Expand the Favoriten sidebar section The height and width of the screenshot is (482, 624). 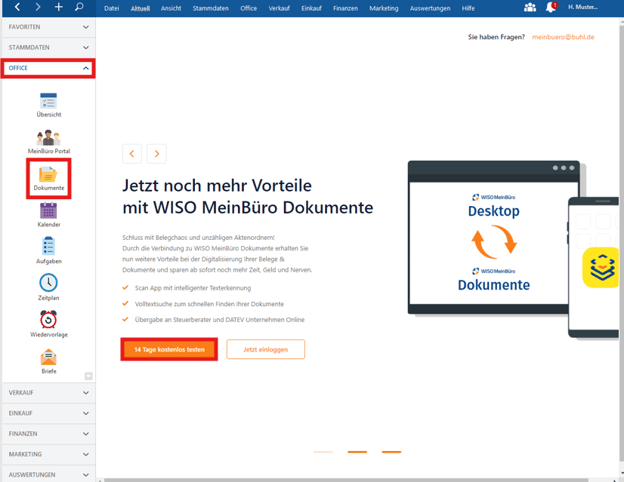click(48, 27)
